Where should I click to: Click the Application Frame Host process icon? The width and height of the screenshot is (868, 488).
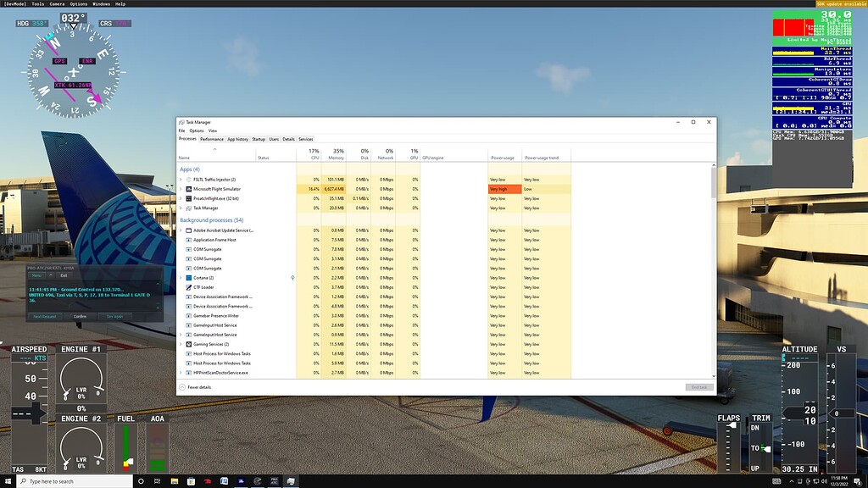188,240
